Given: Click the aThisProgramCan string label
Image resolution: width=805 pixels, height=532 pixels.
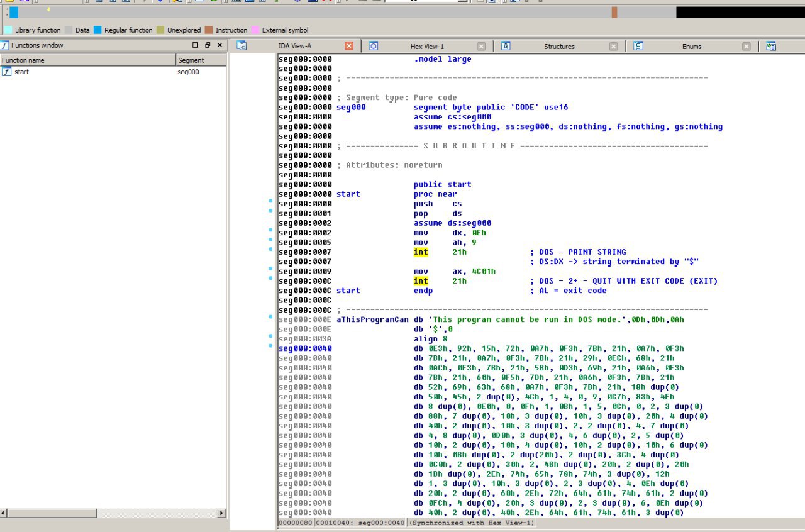Looking at the screenshot, I should (x=373, y=319).
